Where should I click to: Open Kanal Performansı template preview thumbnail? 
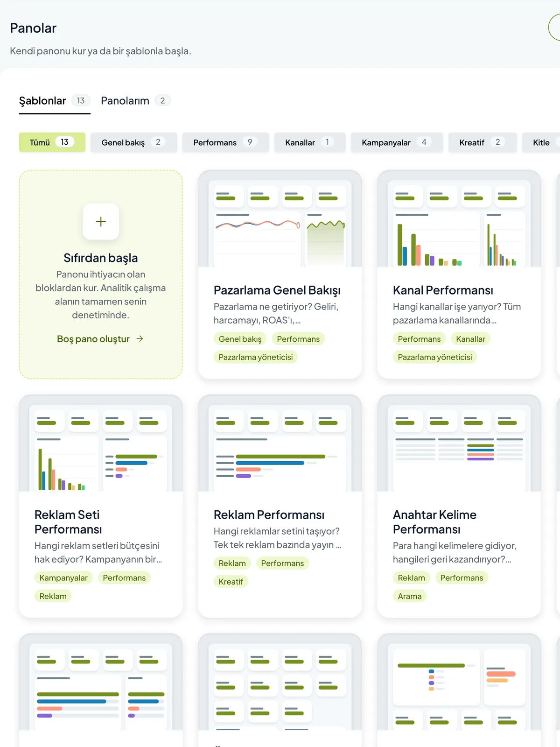click(x=459, y=218)
